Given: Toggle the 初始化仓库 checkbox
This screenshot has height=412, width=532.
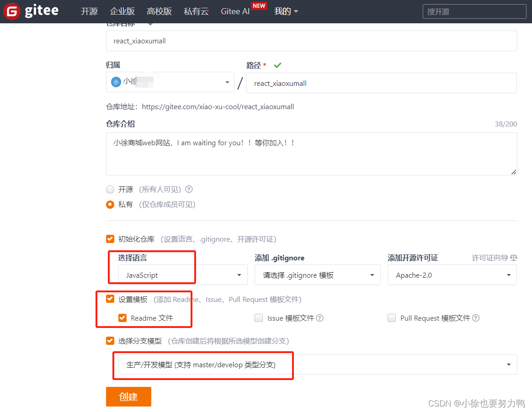Looking at the screenshot, I should [110, 239].
